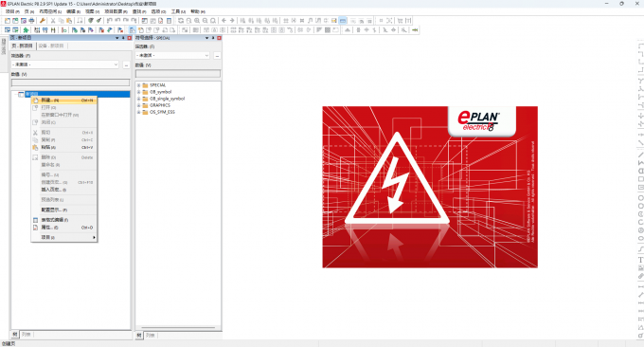Select the OS_SYM_ESS folder in symbol tree
The image size is (644, 347).
click(x=162, y=112)
